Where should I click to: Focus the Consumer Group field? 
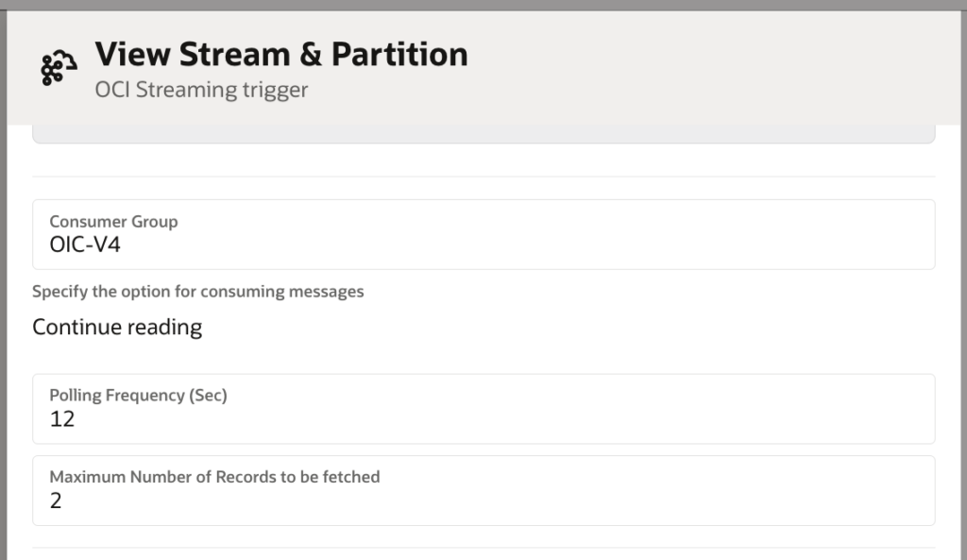(x=483, y=234)
